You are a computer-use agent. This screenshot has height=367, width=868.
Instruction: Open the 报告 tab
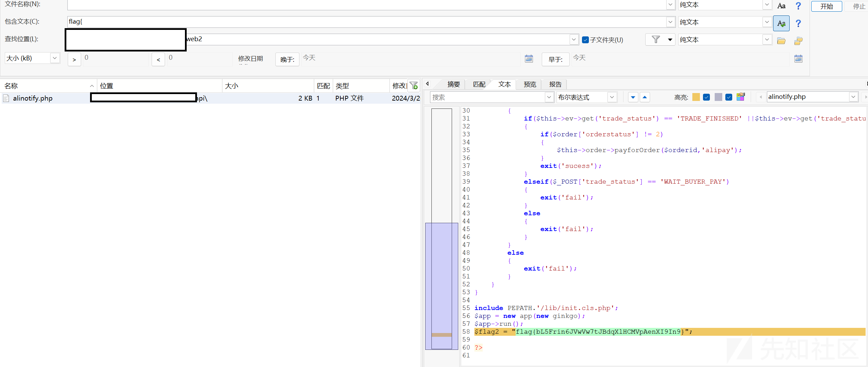[555, 84]
